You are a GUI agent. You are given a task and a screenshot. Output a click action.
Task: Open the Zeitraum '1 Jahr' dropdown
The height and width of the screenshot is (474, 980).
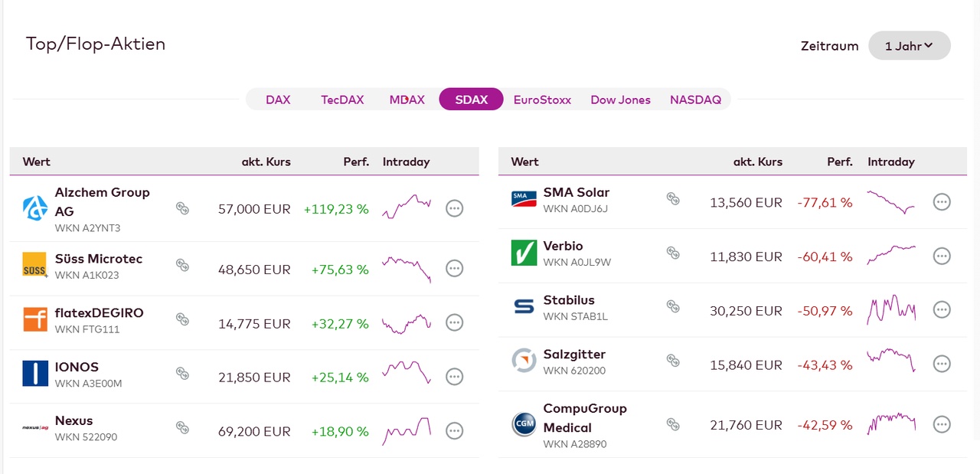910,46
